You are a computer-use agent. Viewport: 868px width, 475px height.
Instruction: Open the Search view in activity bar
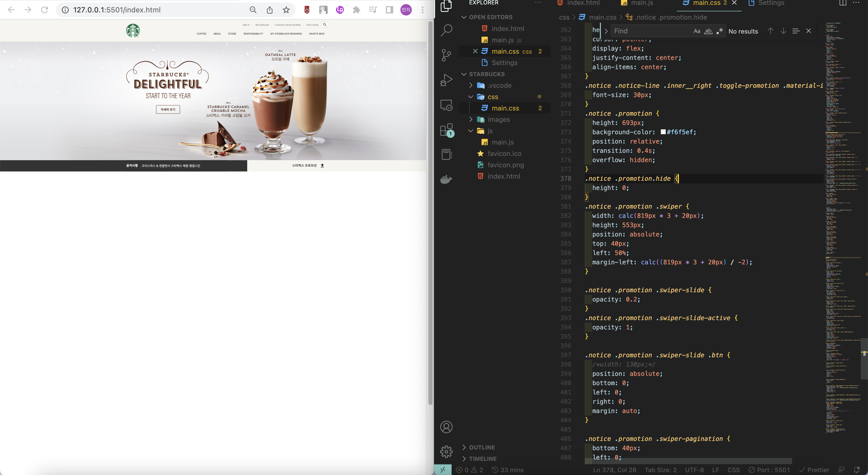click(x=446, y=30)
